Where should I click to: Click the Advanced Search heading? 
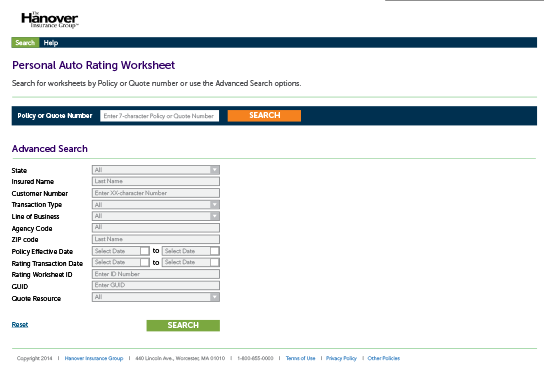50,149
